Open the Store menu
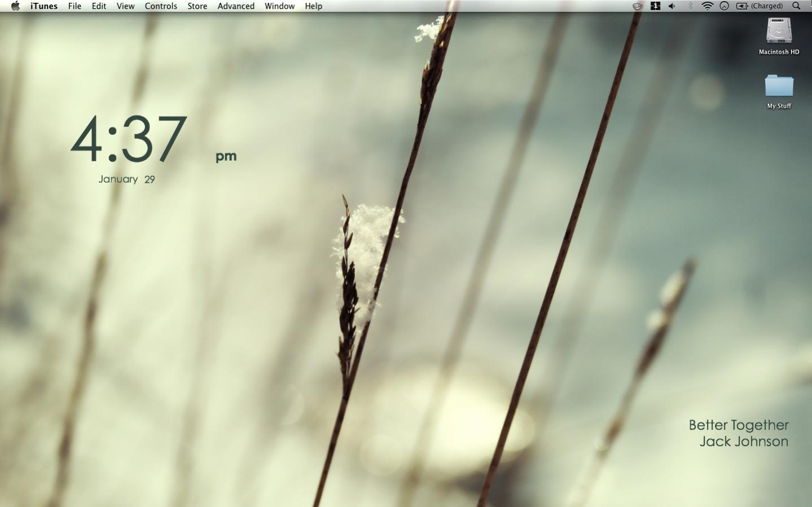The width and height of the screenshot is (812, 507). 197,6
